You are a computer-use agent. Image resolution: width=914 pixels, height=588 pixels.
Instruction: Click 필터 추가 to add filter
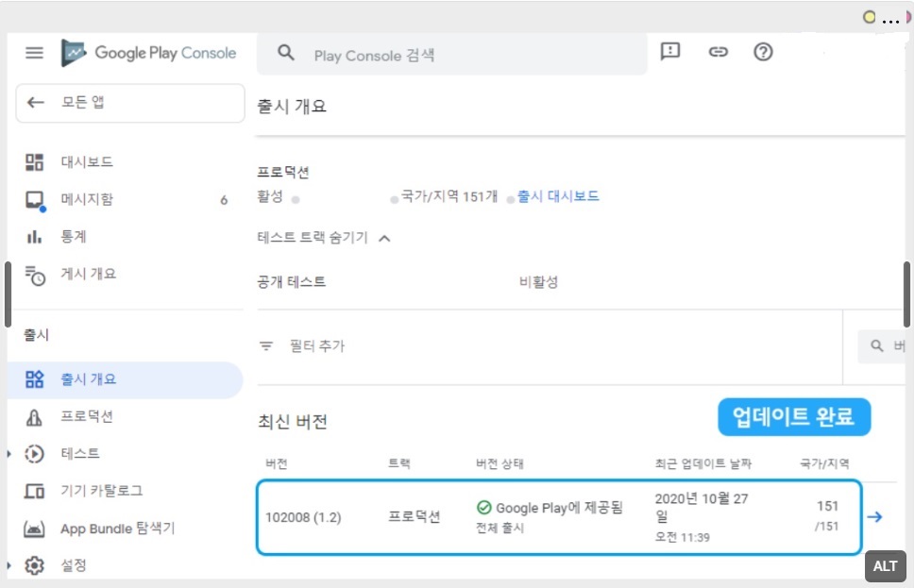click(x=317, y=346)
